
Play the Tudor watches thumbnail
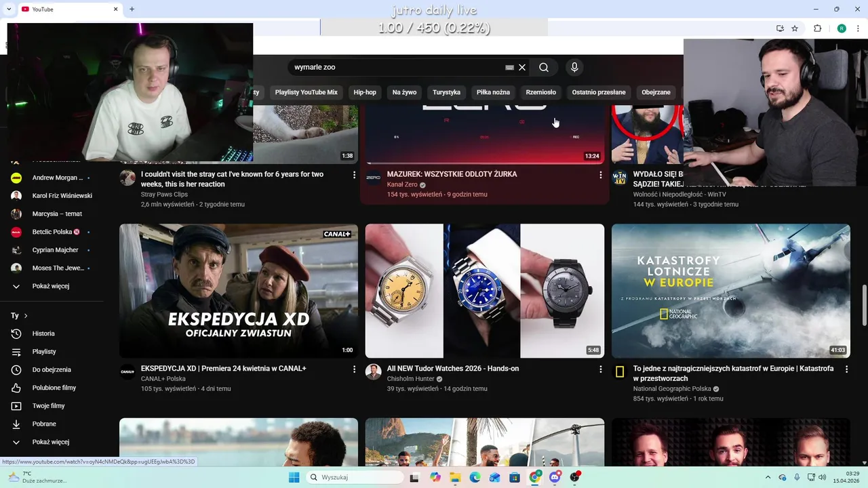tap(485, 291)
